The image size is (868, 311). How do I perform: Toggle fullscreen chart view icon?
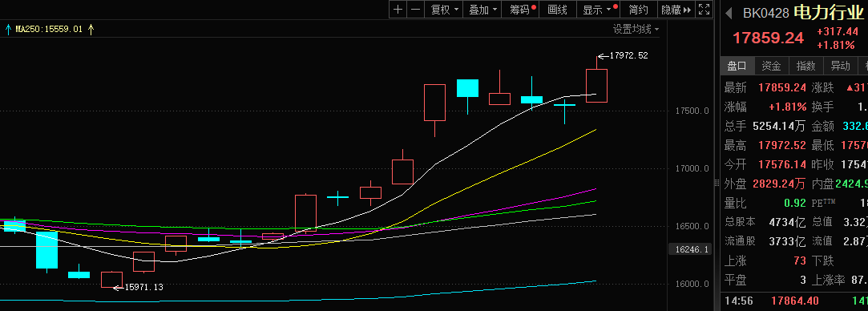pyautogui.click(x=704, y=10)
